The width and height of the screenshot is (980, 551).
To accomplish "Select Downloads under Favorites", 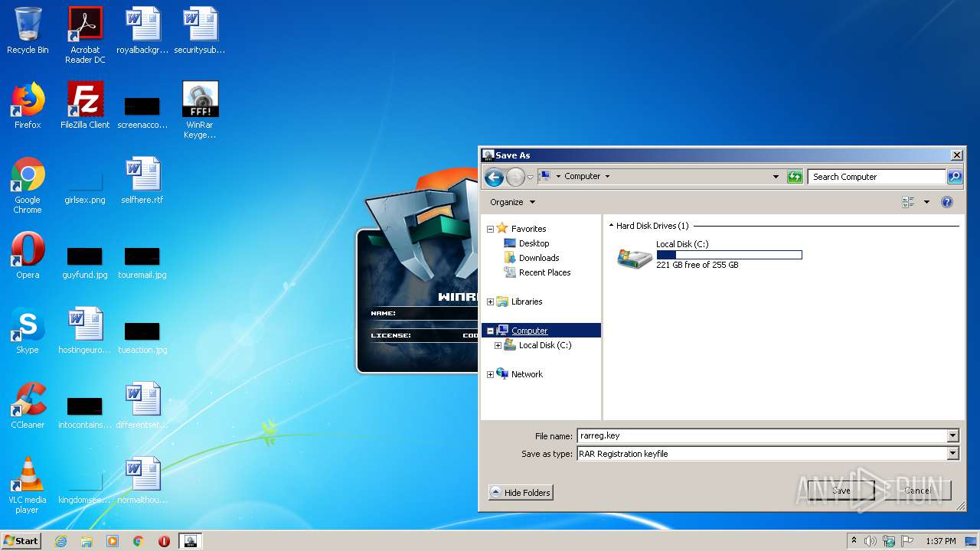I will 539,258.
